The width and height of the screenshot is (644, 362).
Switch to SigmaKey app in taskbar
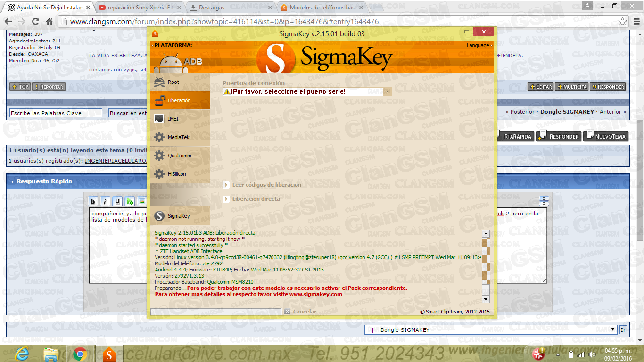109,354
